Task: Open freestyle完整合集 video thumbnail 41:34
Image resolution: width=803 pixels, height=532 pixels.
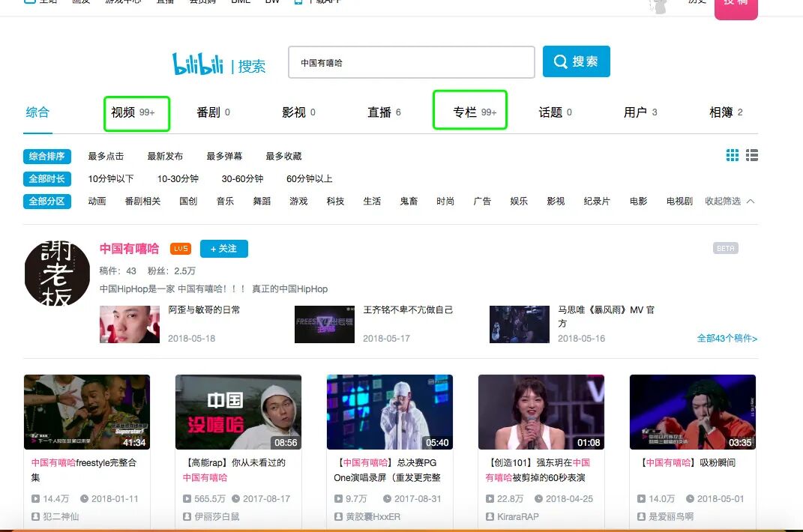Action: 87,412
